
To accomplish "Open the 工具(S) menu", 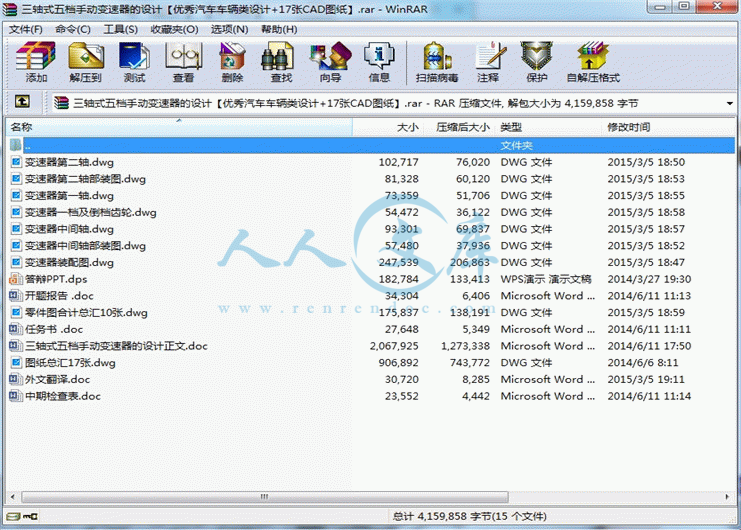I will pos(121,29).
